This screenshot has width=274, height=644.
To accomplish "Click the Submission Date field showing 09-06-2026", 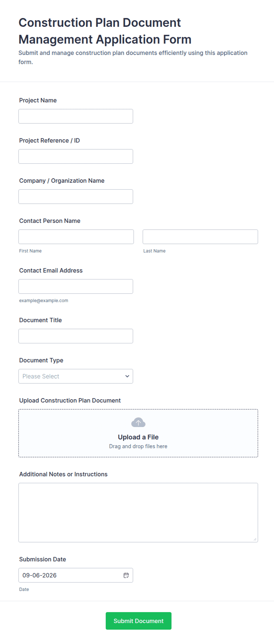I will pyautogui.click(x=76, y=575).
